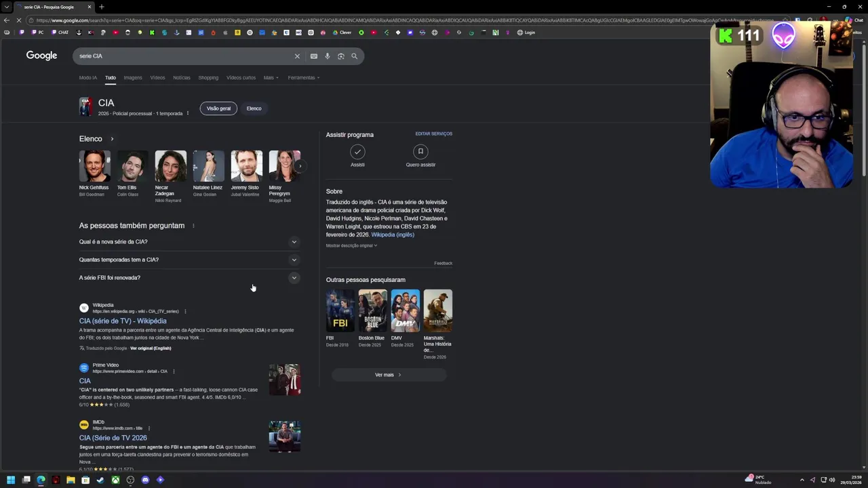
Task: Open the three-dot menu beside CIA title
Action: pyautogui.click(x=188, y=113)
